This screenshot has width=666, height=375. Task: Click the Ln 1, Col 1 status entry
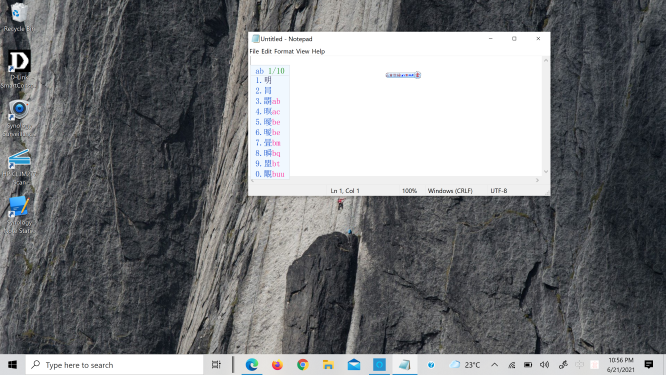(345, 191)
